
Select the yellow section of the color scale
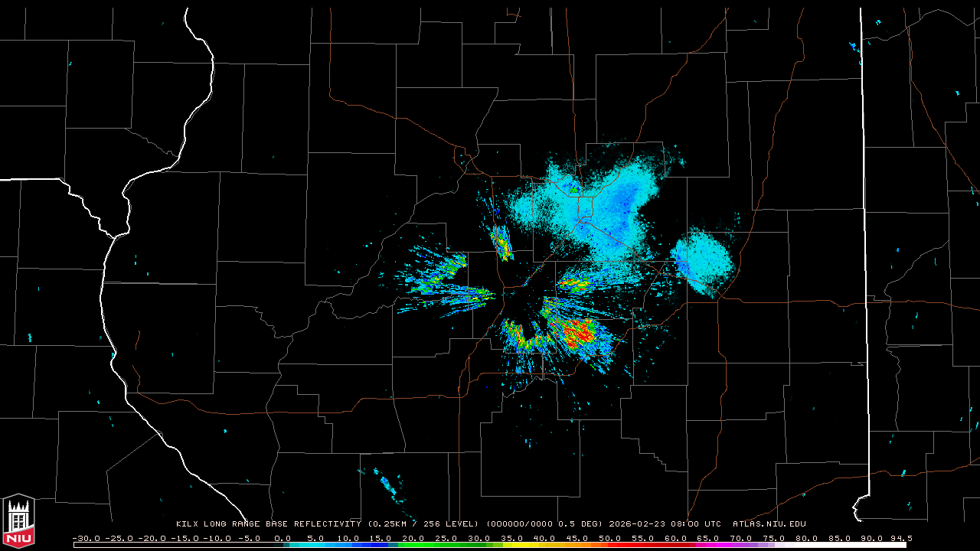528,545
